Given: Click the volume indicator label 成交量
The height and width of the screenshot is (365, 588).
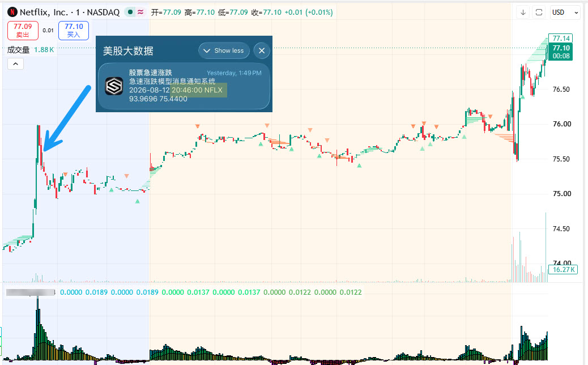Looking at the screenshot, I should point(18,50).
